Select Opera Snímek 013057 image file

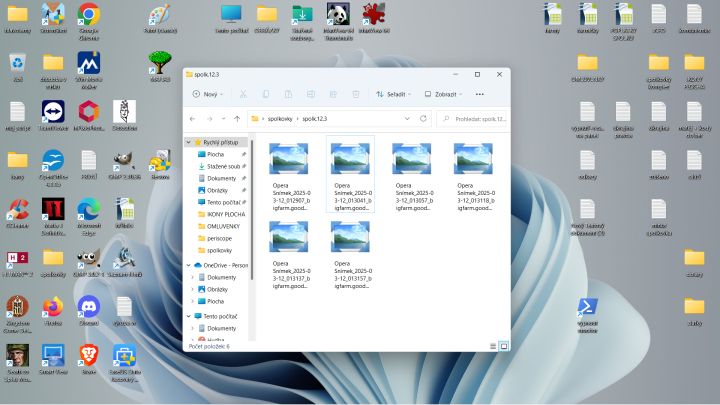pyautogui.click(x=412, y=174)
